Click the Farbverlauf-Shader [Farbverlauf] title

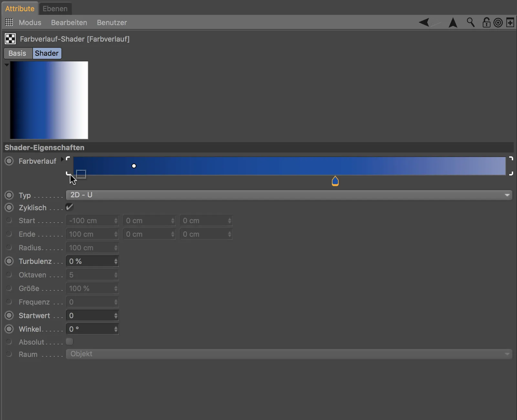tap(75, 39)
